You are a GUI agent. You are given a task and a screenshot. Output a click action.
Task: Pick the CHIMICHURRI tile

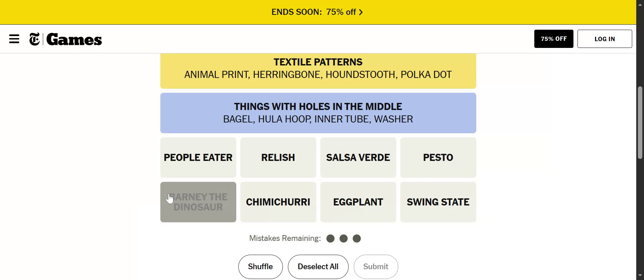click(x=278, y=202)
